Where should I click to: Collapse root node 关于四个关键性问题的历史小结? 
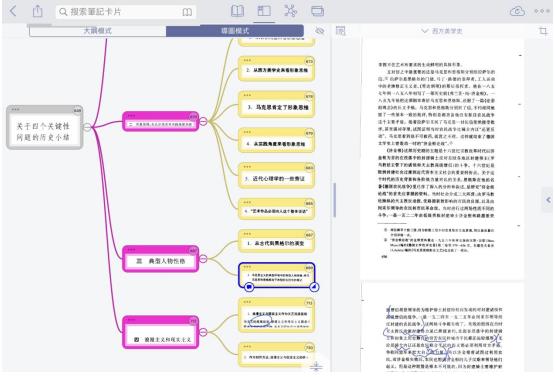pyautogui.click(x=87, y=127)
